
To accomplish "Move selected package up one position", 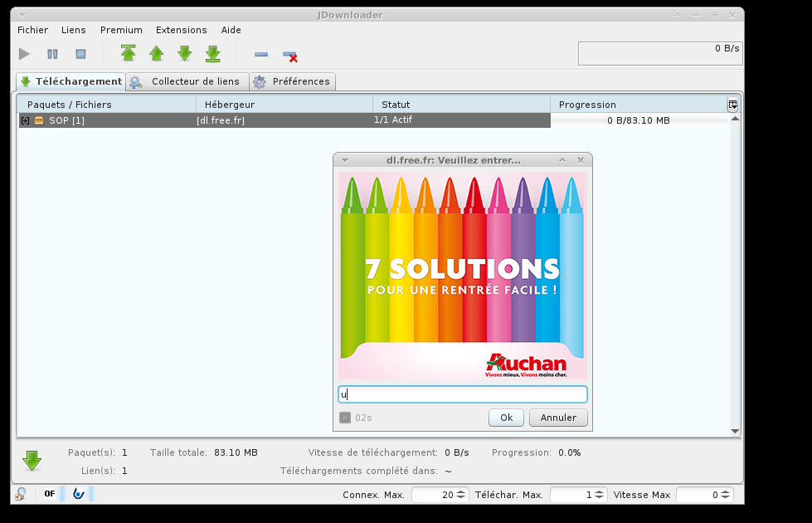I will (157, 53).
